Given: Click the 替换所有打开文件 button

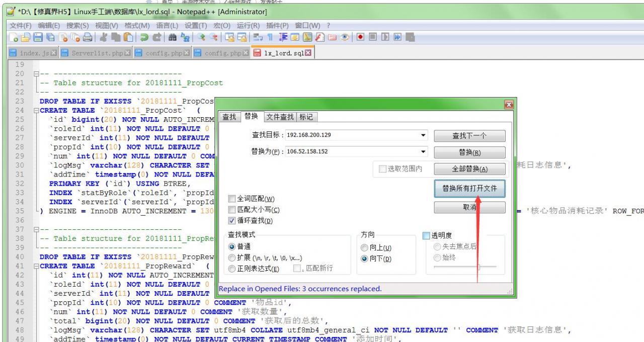Looking at the screenshot, I should pyautogui.click(x=469, y=188).
